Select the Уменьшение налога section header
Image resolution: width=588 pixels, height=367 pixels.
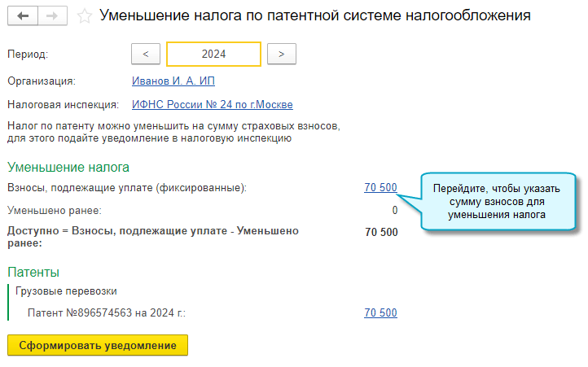point(68,168)
